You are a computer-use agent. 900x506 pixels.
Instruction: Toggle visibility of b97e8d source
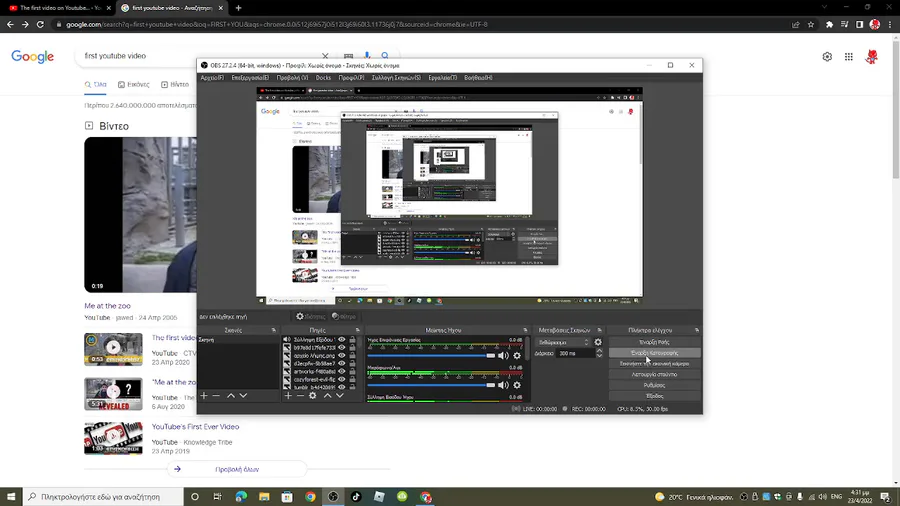click(x=342, y=348)
